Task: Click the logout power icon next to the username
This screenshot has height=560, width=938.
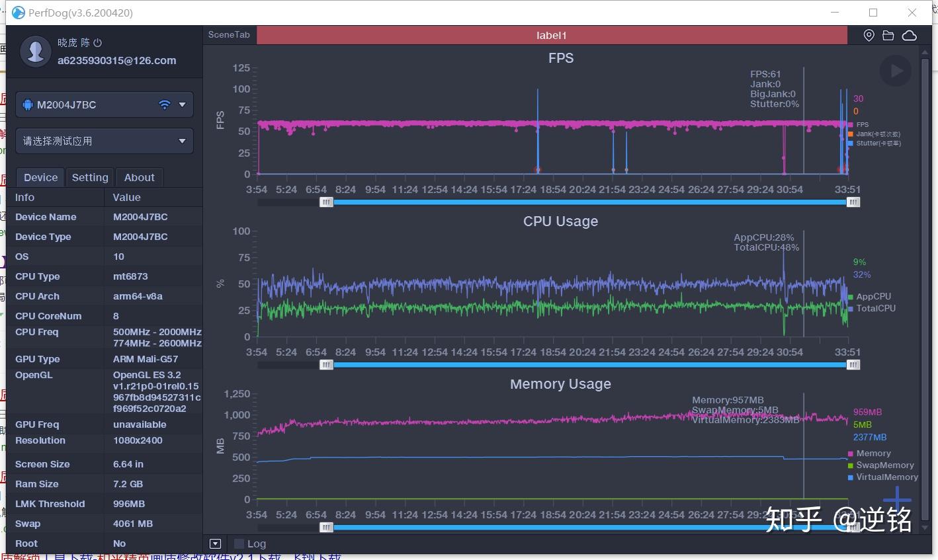Action: (98, 43)
